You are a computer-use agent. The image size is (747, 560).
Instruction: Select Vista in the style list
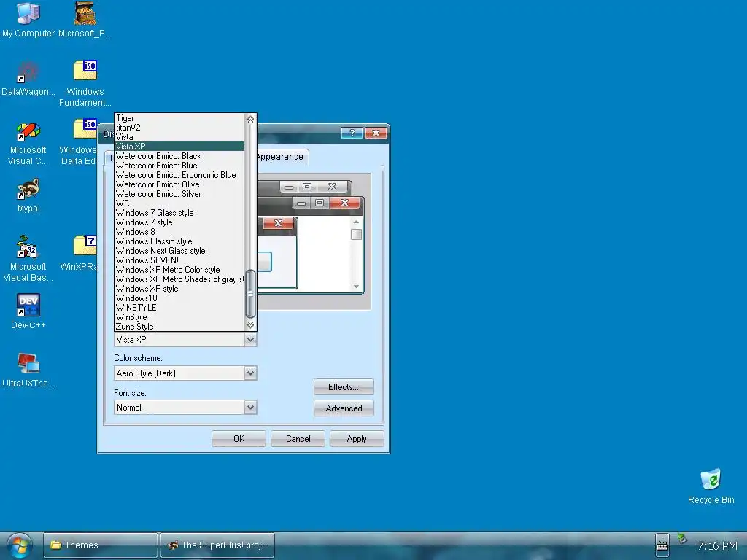tap(179, 137)
